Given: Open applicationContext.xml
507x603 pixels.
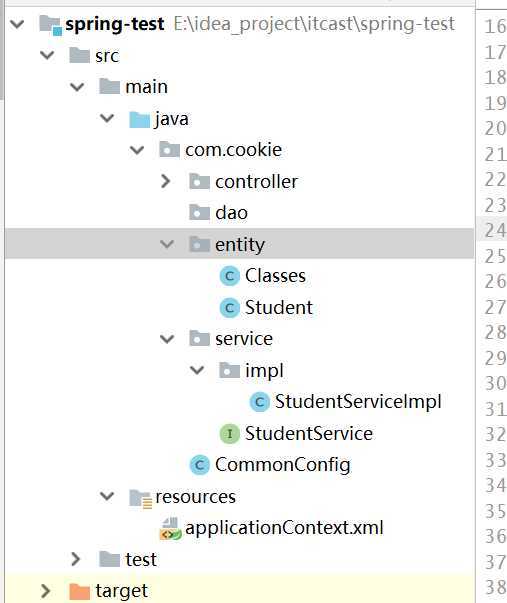Looking at the screenshot, I should [x=284, y=528].
